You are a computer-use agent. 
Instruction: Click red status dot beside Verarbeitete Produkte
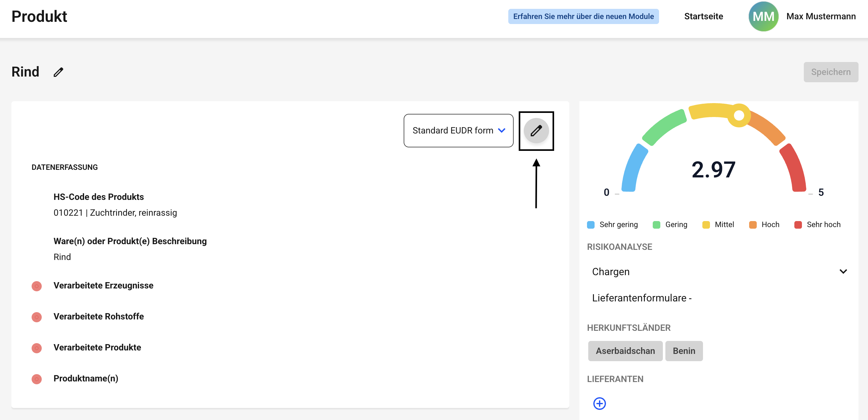36,348
